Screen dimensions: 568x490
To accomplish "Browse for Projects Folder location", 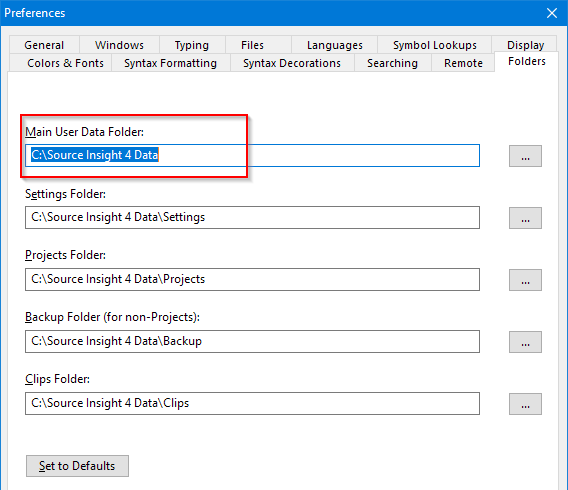I will tap(525, 280).
